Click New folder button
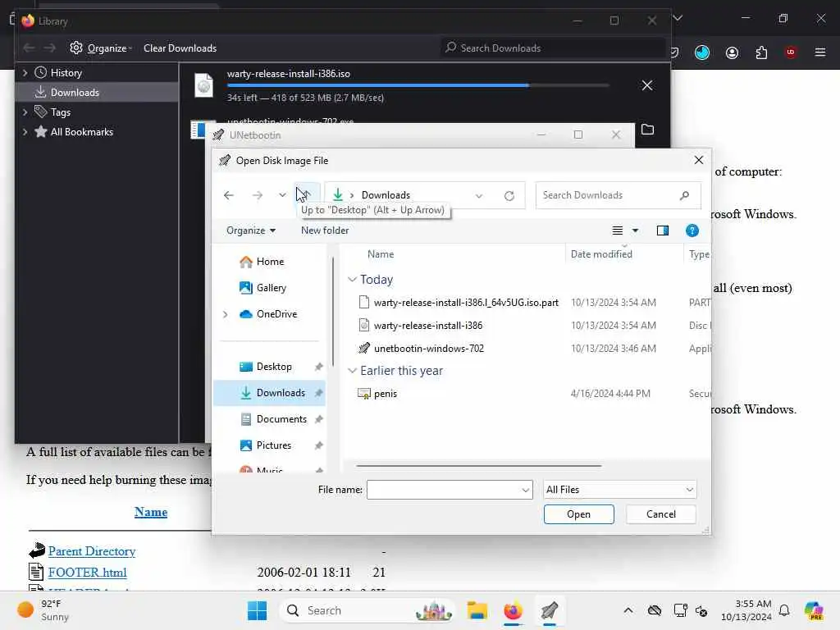Screen dimensions: 840x630 pyautogui.click(x=325, y=231)
